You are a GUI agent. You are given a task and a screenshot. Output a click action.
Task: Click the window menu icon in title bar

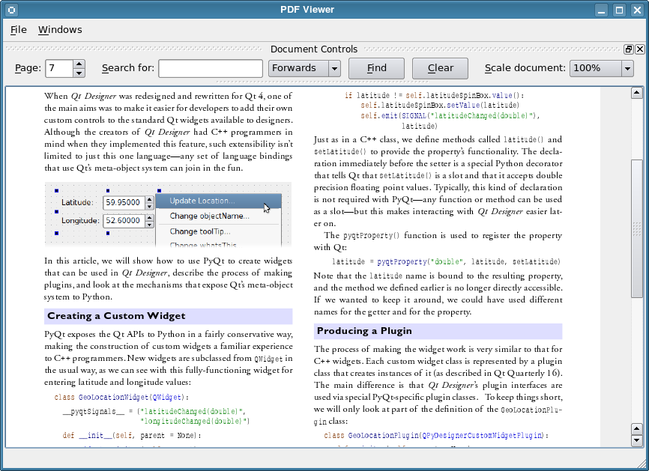11,10
